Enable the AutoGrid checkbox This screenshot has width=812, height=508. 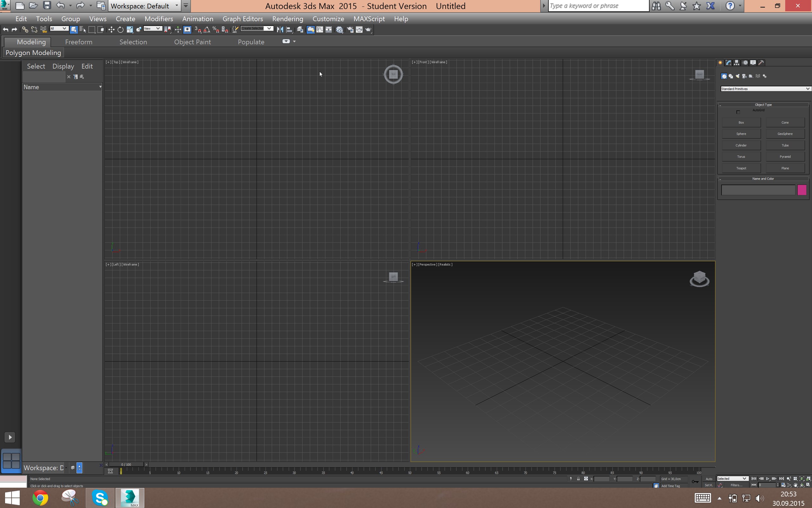click(738, 112)
